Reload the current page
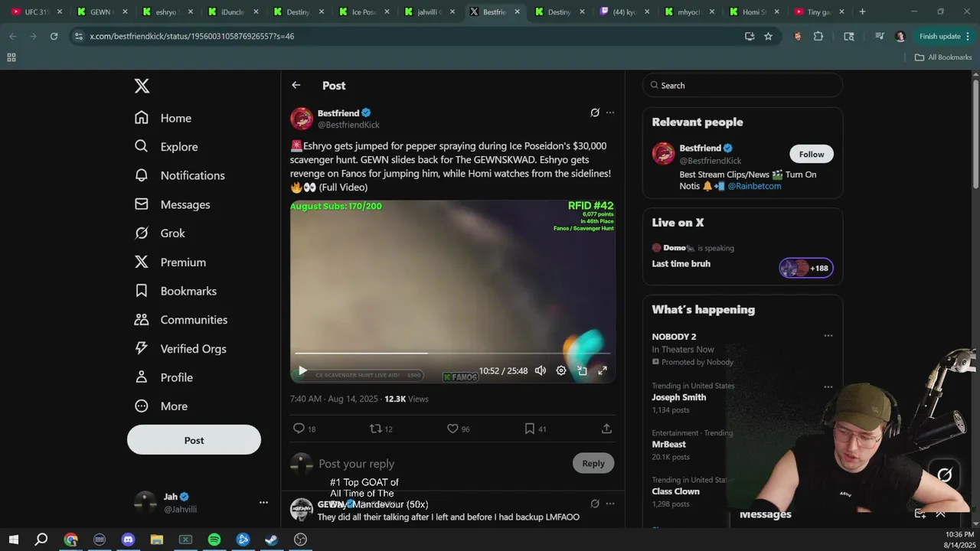 click(x=54, y=36)
